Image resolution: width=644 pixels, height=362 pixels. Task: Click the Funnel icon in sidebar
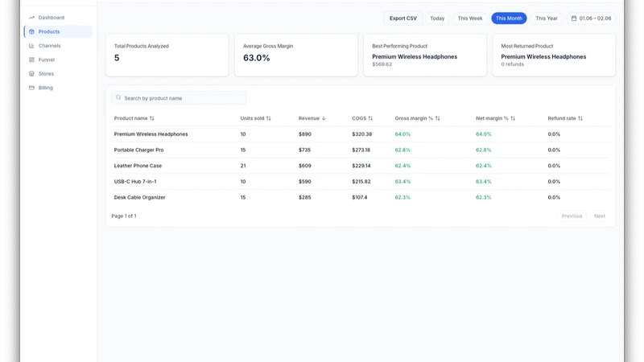31,60
